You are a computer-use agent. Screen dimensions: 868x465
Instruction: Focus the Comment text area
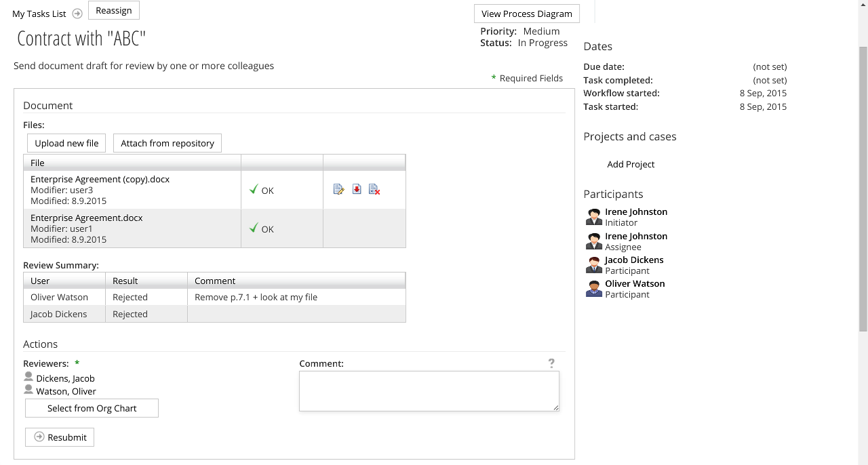point(429,390)
